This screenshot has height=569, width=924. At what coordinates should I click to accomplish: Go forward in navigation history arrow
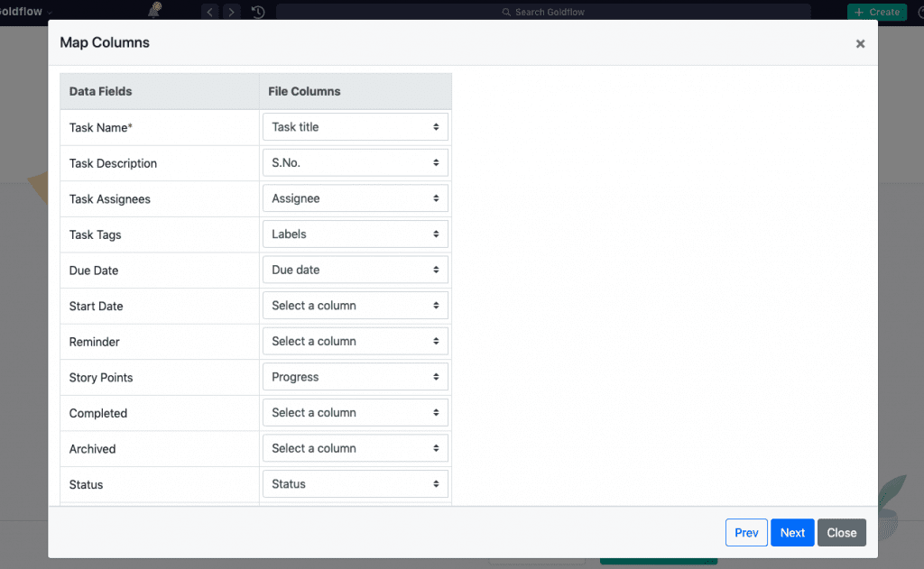pos(232,12)
